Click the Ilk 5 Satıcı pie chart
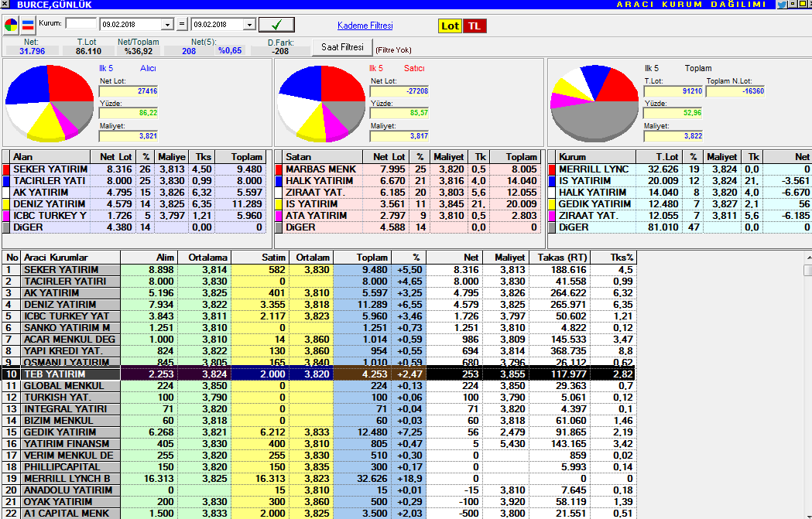Viewport: 812px width, 519px height. click(321, 103)
